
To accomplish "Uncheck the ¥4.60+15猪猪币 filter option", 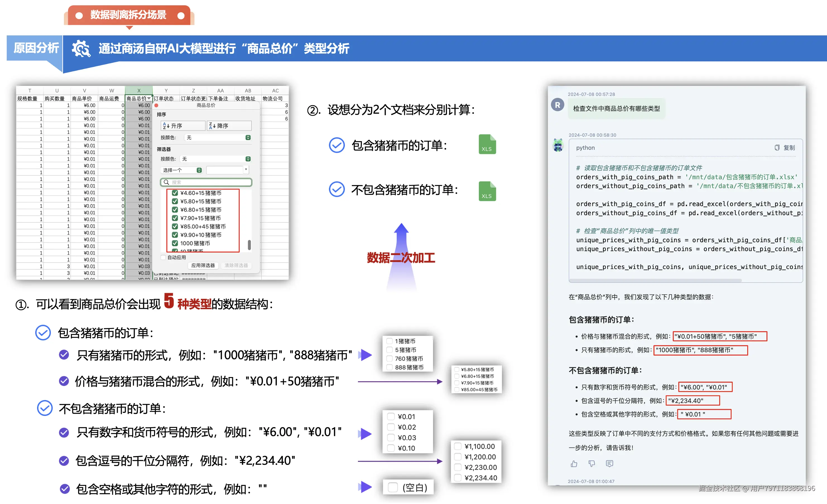I will point(175,193).
